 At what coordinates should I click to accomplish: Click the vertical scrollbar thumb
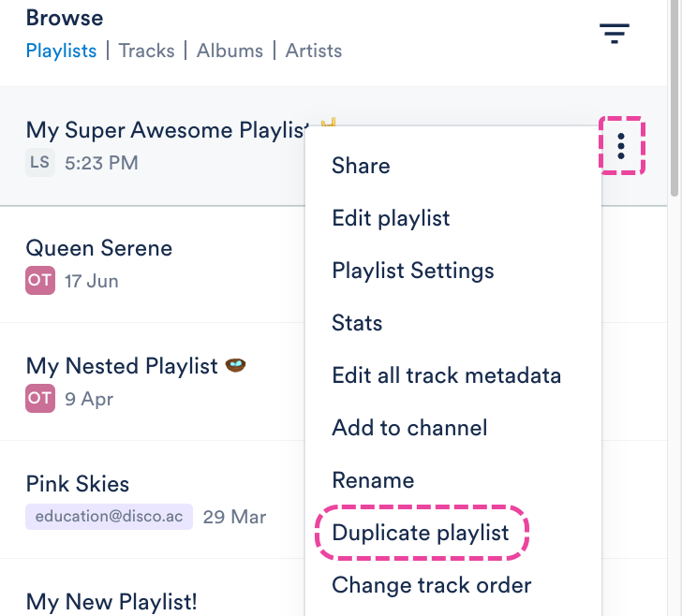click(x=675, y=98)
